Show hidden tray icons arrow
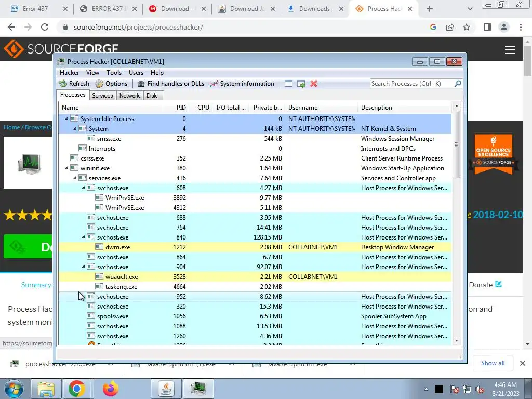 pyautogui.click(x=426, y=390)
